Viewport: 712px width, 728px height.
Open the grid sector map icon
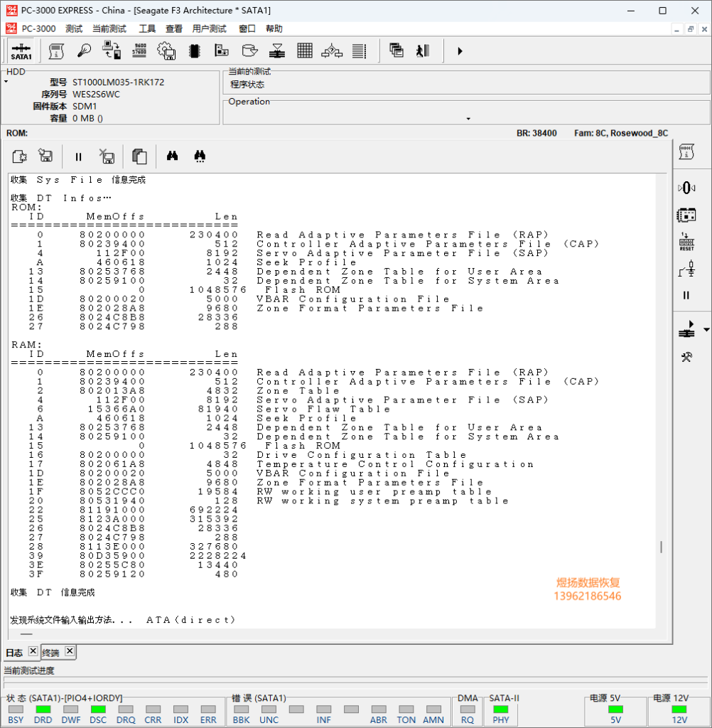(x=305, y=50)
